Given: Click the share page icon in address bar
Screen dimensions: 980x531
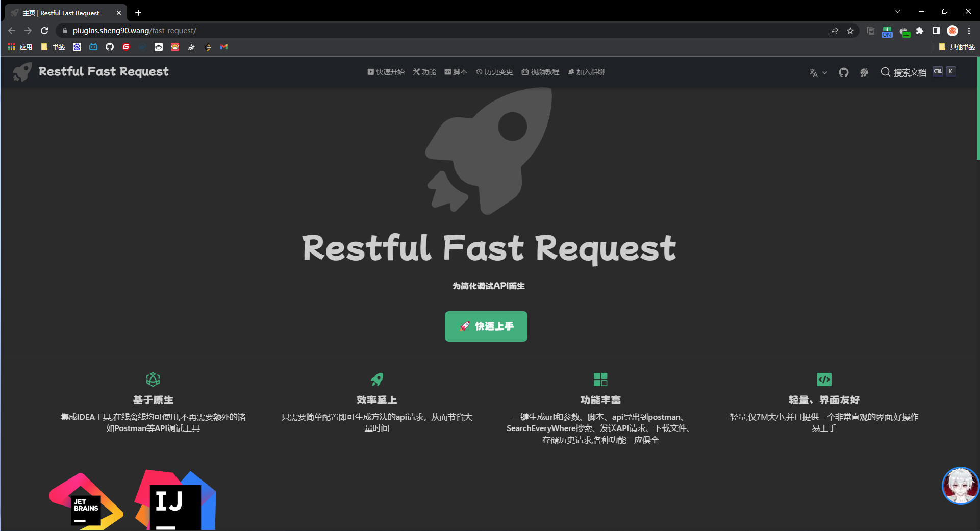Looking at the screenshot, I should 834,31.
